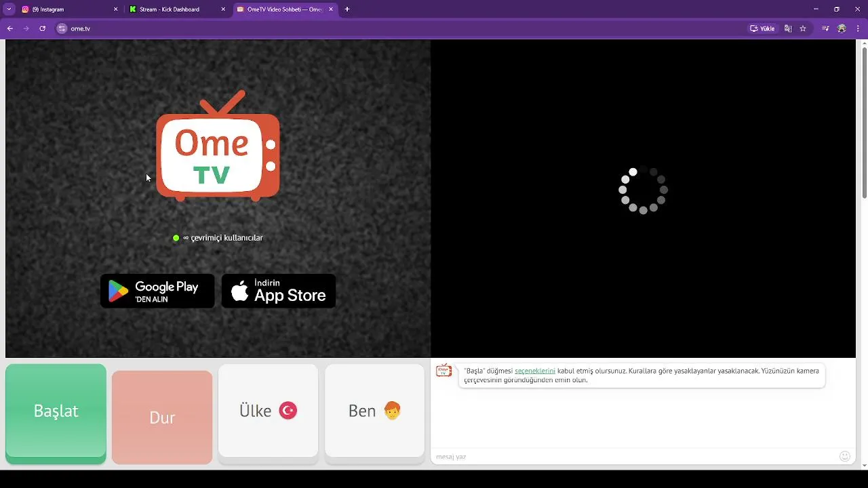
Task: Click the Yükle install button
Action: point(762,28)
